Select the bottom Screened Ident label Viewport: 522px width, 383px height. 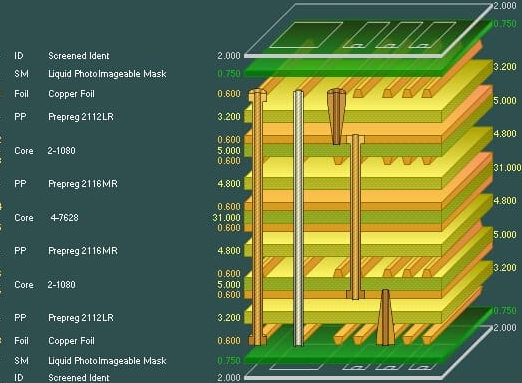(x=79, y=378)
